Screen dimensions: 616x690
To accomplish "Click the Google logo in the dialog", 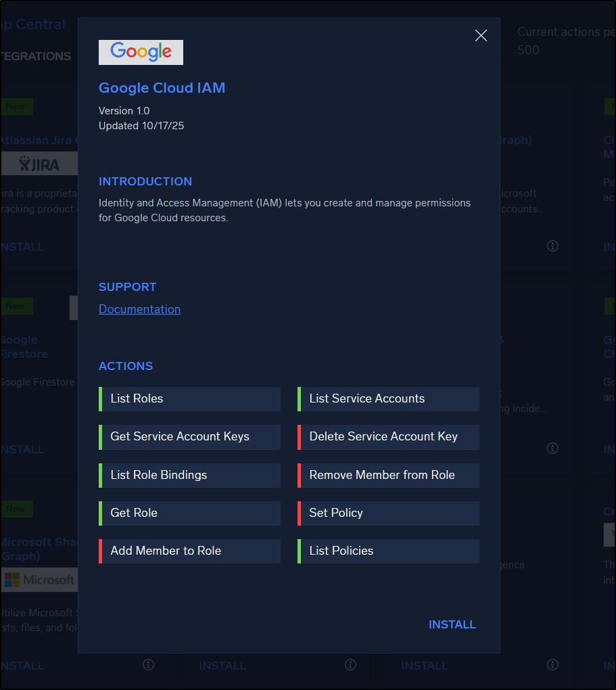I will pyautogui.click(x=141, y=53).
